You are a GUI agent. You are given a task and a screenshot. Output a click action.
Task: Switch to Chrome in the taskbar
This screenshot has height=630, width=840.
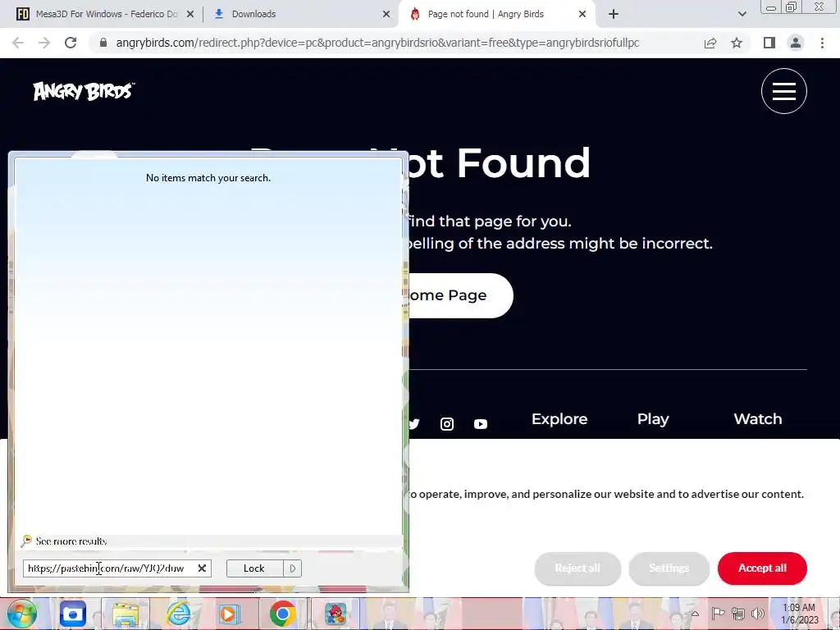click(x=283, y=614)
